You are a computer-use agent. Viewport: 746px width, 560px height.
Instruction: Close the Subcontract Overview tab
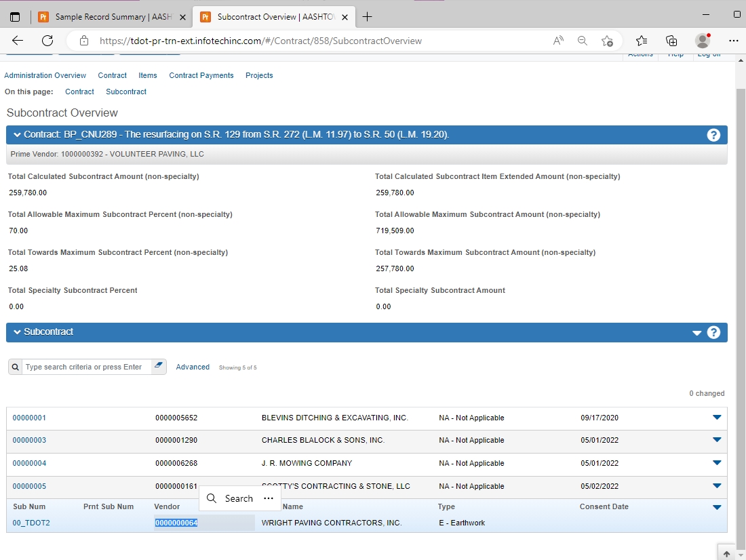[x=345, y=17]
